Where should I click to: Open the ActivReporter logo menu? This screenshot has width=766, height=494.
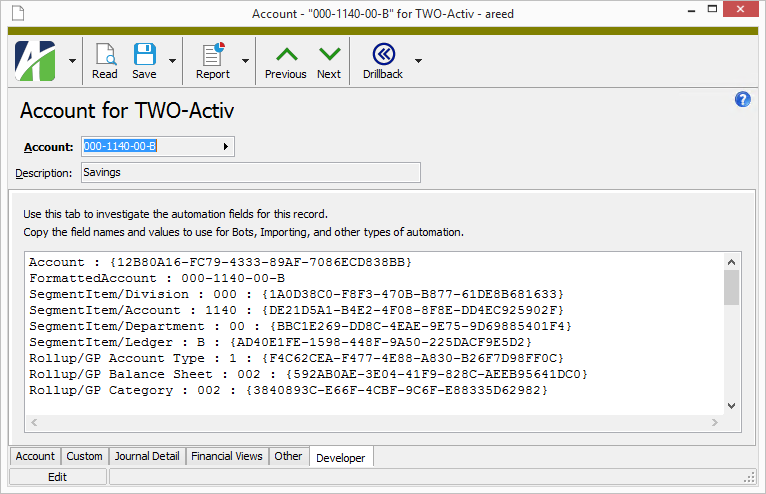(x=35, y=61)
